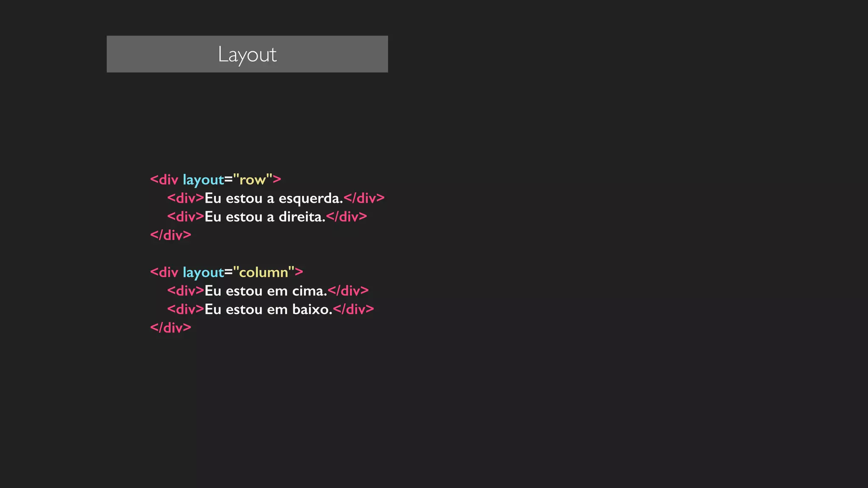Screen dimensions: 868x488
Task: Click pink "<div" starting the row line
Action: (x=164, y=180)
